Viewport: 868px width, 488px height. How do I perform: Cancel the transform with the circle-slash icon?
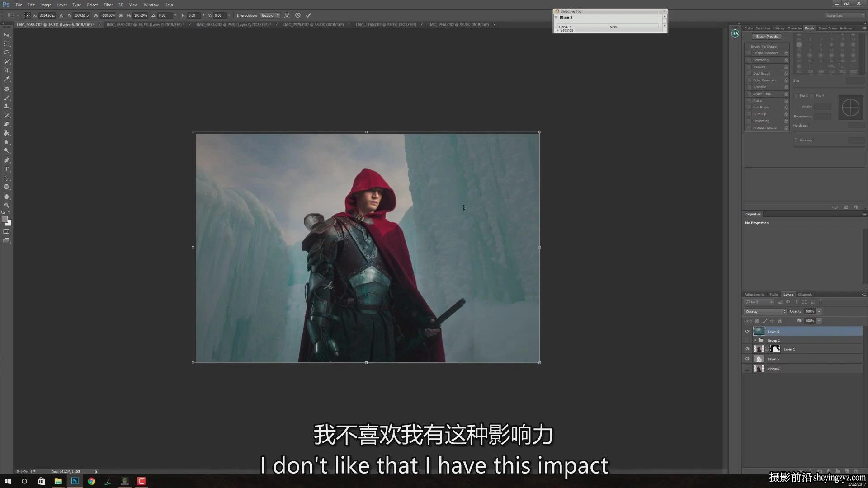pyautogui.click(x=298, y=15)
